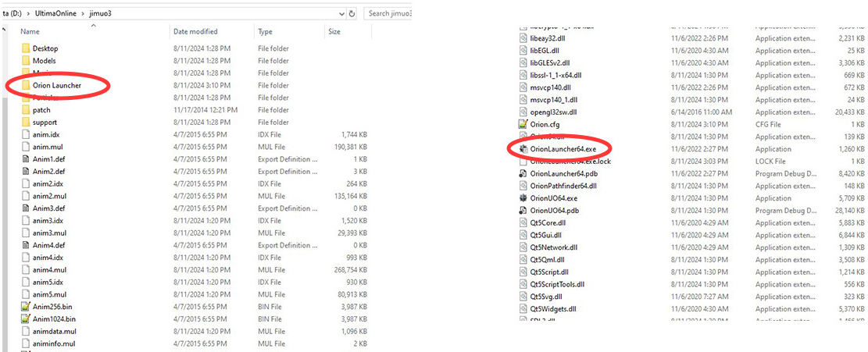The height and width of the screenshot is (352, 868).
Task: Select the Anim256.bin file icon
Action: pyautogui.click(x=27, y=307)
